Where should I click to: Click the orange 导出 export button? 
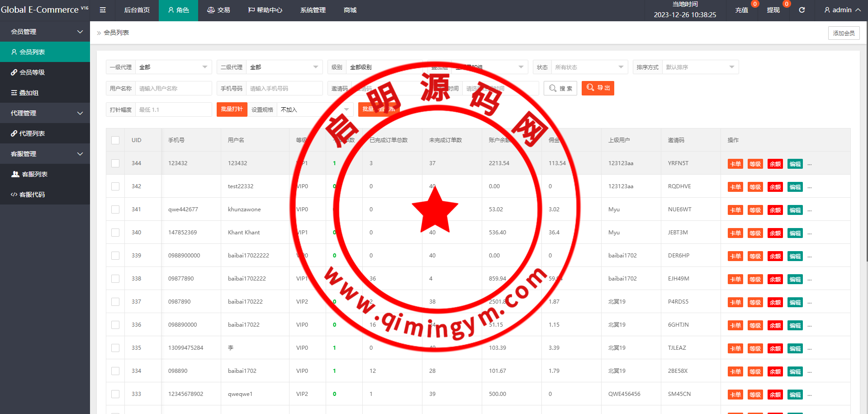pos(598,88)
